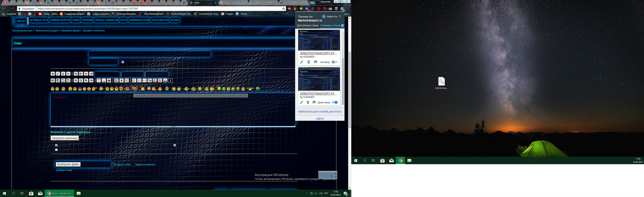Click the Chrome address bar URL
The image size is (644, 197).
[x=88, y=9]
